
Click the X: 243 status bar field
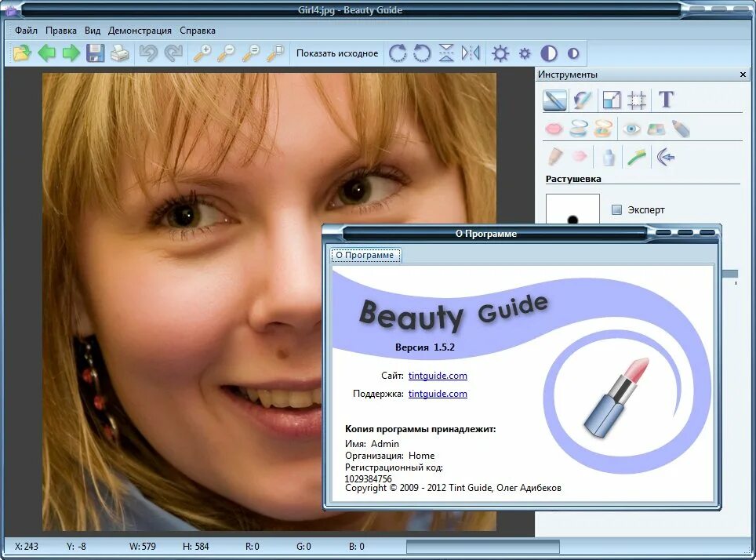click(x=26, y=547)
